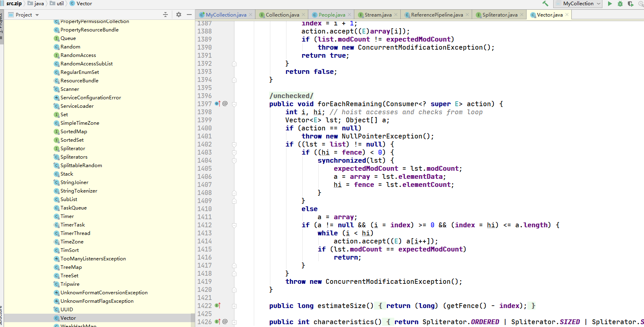Click the implements-method gutter icon on line 1422
The width and height of the screenshot is (644, 327).
click(x=217, y=306)
